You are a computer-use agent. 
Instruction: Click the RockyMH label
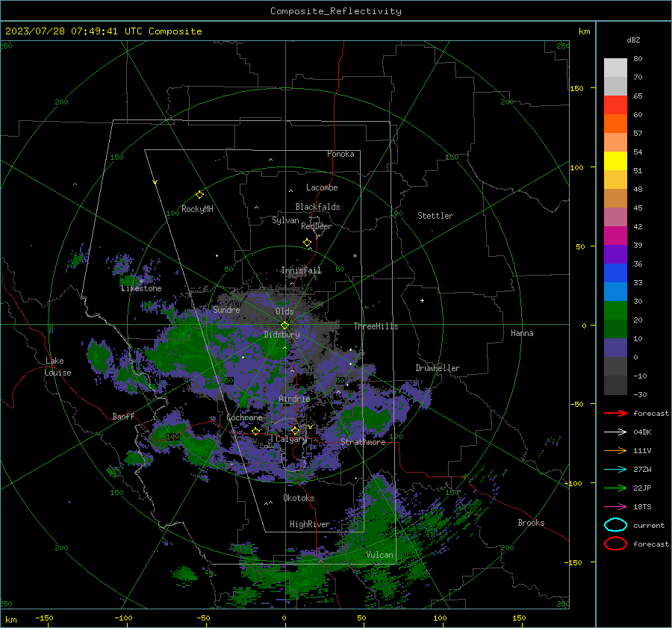[x=197, y=209]
